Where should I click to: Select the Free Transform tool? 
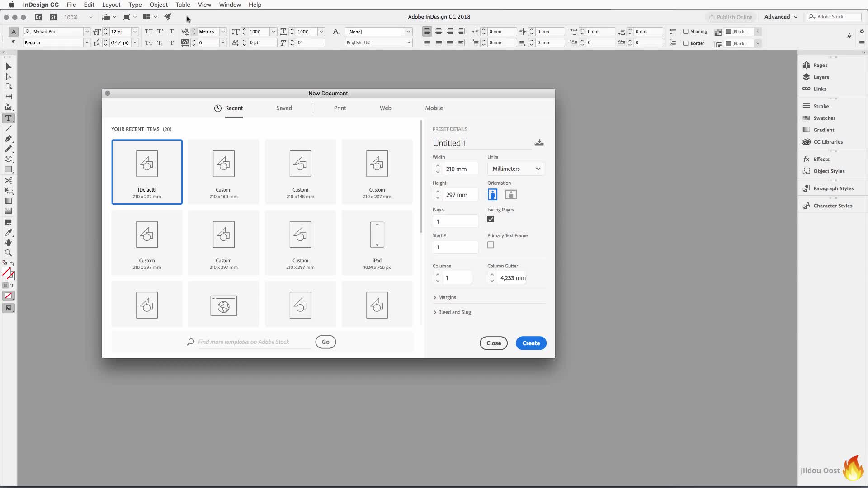8,190
